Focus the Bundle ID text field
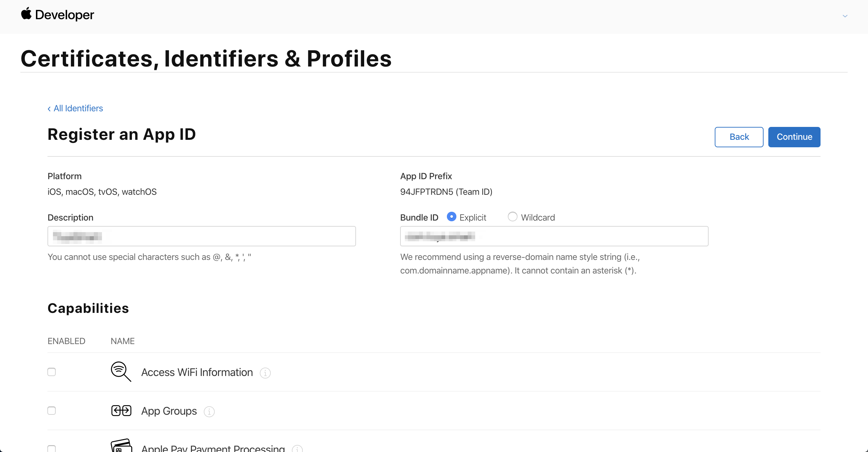The image size is (868, 452). (554, 236)
